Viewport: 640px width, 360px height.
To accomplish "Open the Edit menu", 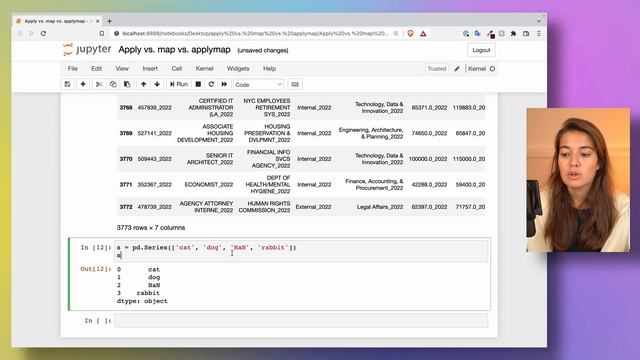I will click(96, 69).
